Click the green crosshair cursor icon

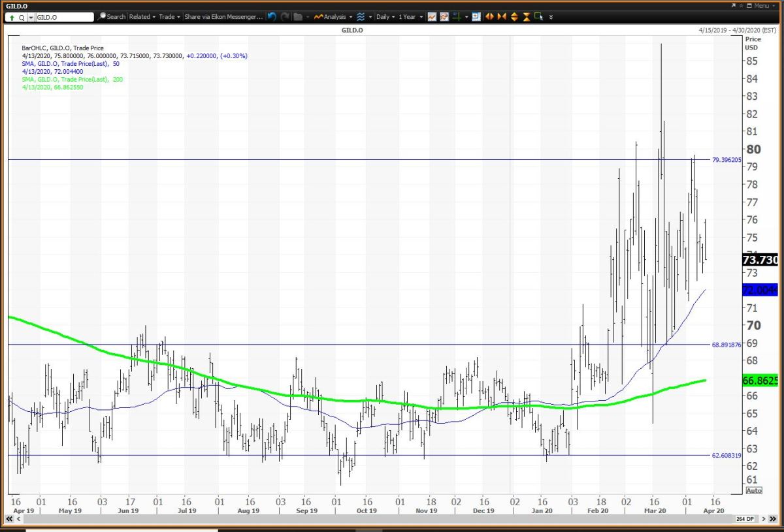coord(458,17)
